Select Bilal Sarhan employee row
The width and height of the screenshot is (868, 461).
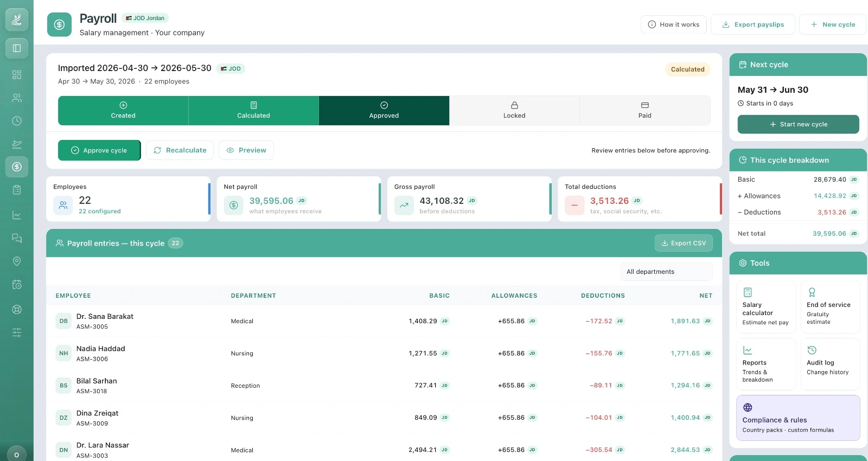click(384, 386)
